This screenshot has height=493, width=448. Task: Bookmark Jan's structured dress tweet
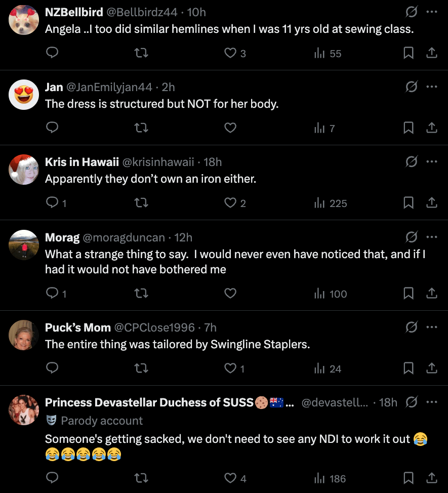[x=409, y=128]
